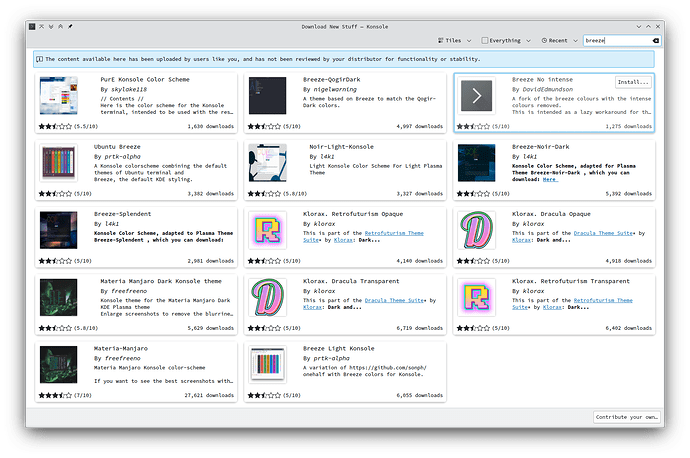
Task: Open the Breeze-QogirDark dark thumbnail
Action: pyautogui.click(x=267, y=96)
